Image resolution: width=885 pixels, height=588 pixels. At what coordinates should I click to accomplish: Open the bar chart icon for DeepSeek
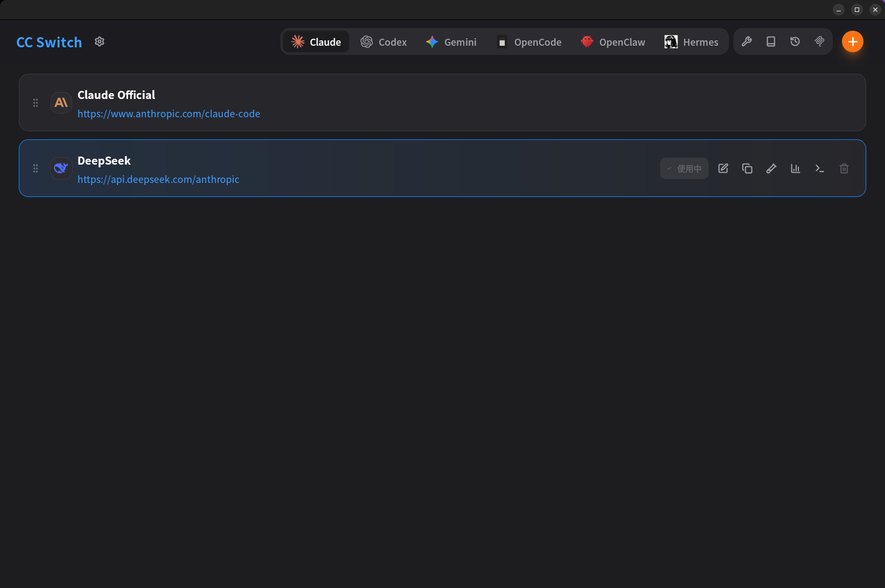[x=796, y=168]
